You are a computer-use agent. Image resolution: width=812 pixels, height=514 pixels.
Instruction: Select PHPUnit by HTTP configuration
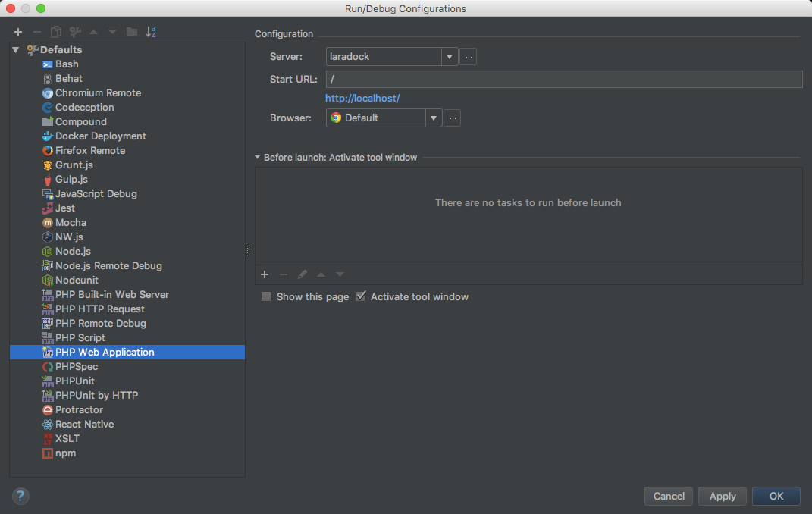(x=96, y=396)
